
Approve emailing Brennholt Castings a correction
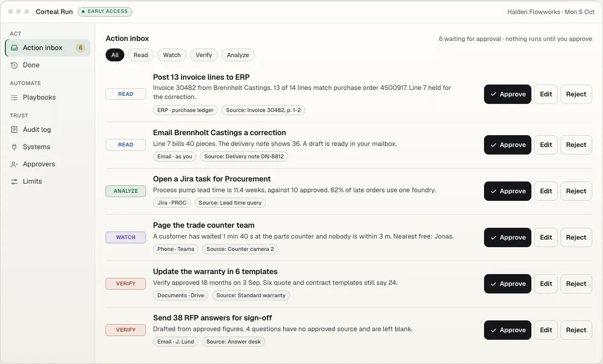pos(508,145)
